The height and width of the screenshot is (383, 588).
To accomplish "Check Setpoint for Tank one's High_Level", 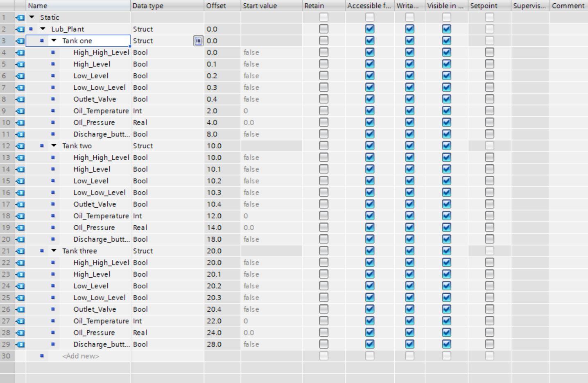I will (489, 64).
